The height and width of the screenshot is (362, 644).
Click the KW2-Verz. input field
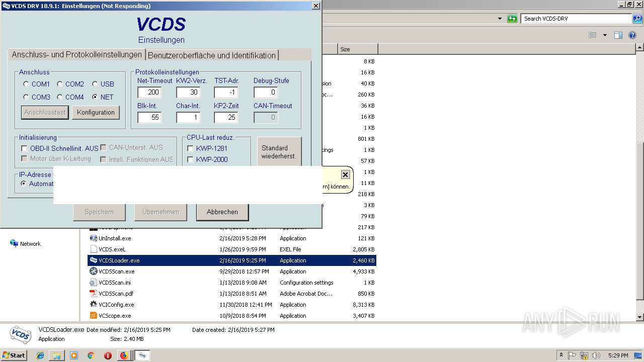click(x=188, y=92)
